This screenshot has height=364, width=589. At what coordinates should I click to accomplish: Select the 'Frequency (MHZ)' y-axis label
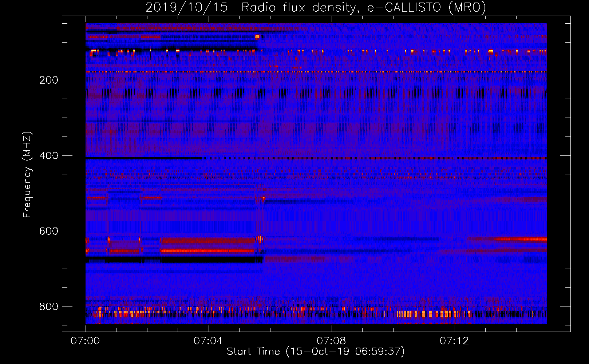27,175
